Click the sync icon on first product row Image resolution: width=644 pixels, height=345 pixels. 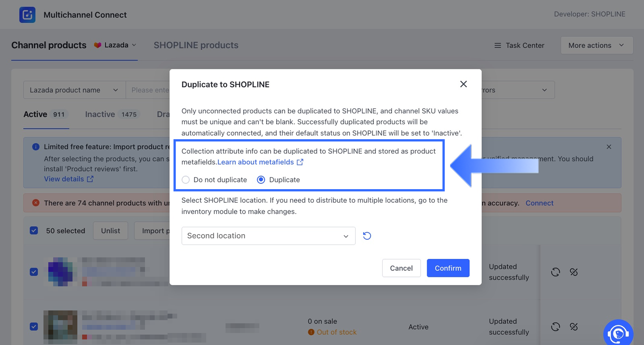555,272
